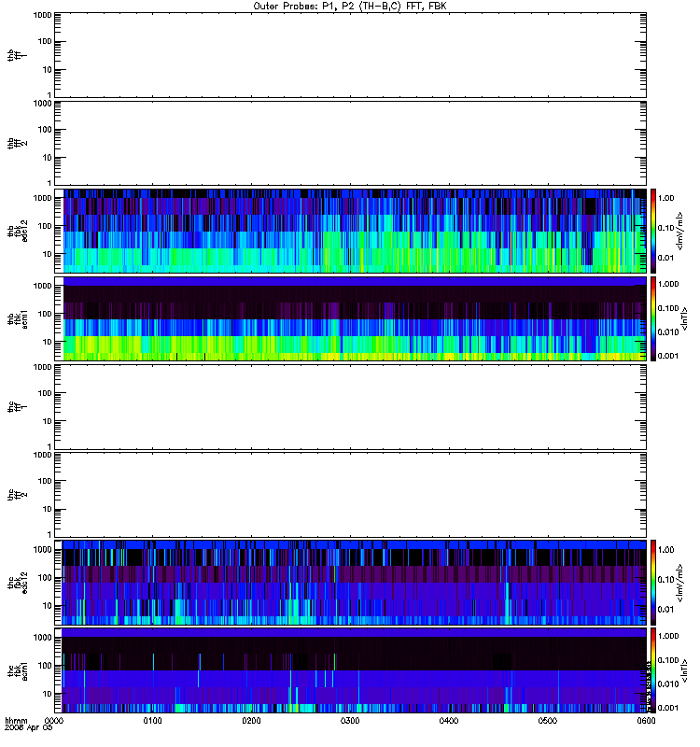Viewport: 700px width, 747px height.
Task: Click the "0.01" tick on thc edc12 color bar
Action: click(665, 610)
